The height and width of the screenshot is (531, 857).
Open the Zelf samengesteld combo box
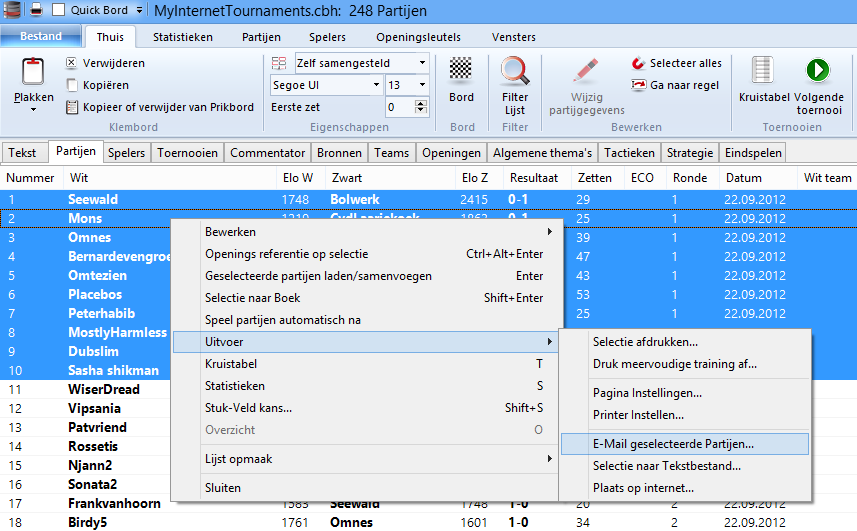[x=362, y=63]
